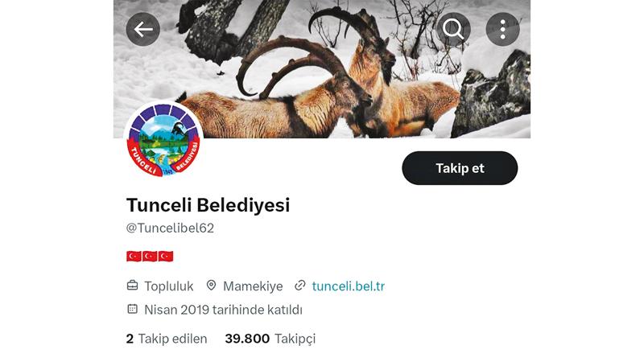Open the three-dot more options menu

(x=502, y=29)
